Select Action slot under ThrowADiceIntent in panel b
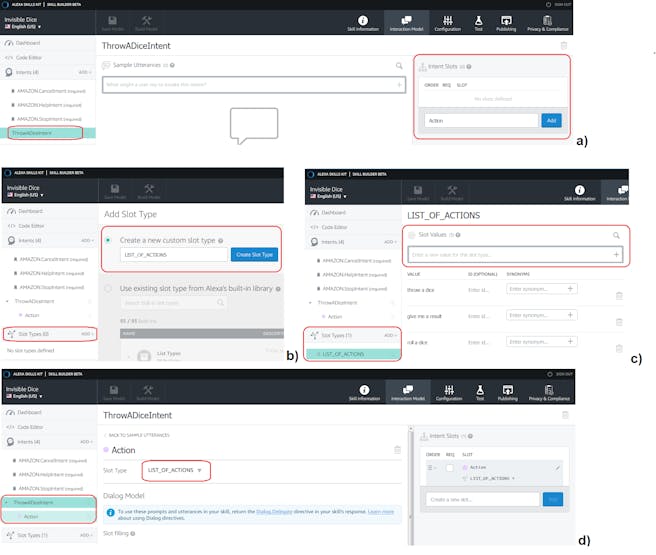The height and width of the screenshot is (555, 656). (32, 315)
